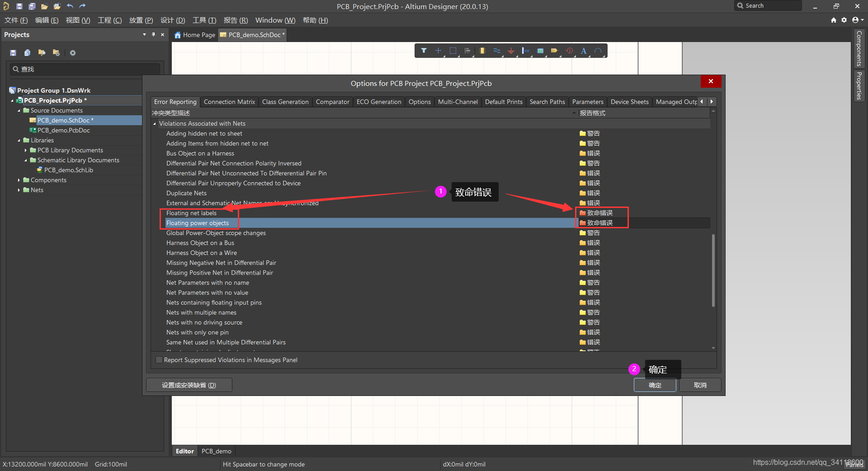Click the Undo arrow icon
This screenshot has height=471, width=868.
70,6
